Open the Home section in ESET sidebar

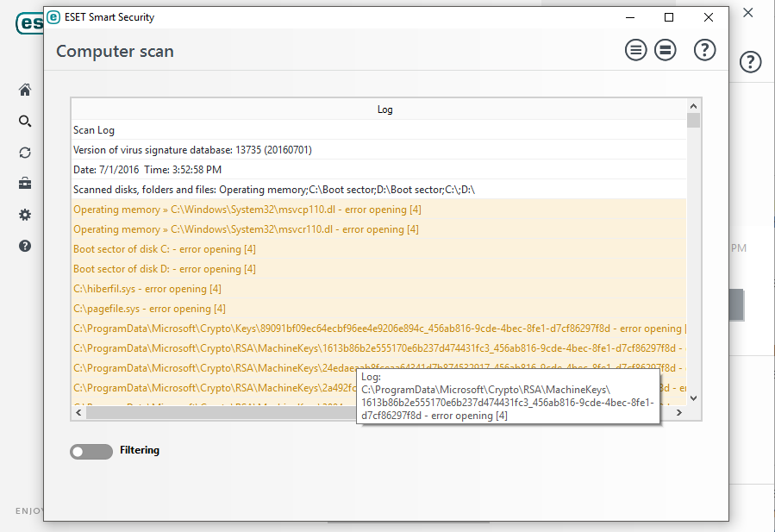[25, 90]
